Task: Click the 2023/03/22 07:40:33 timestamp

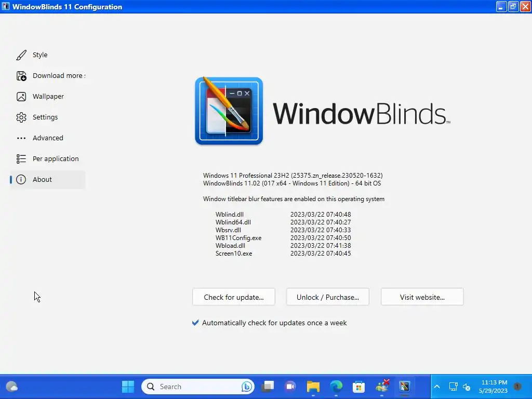Action: pos(321,230)
